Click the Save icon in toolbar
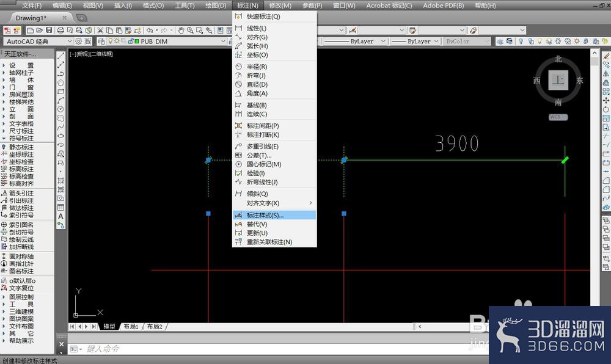The width and height of the screenshot is (611, 364). (49, 31)
